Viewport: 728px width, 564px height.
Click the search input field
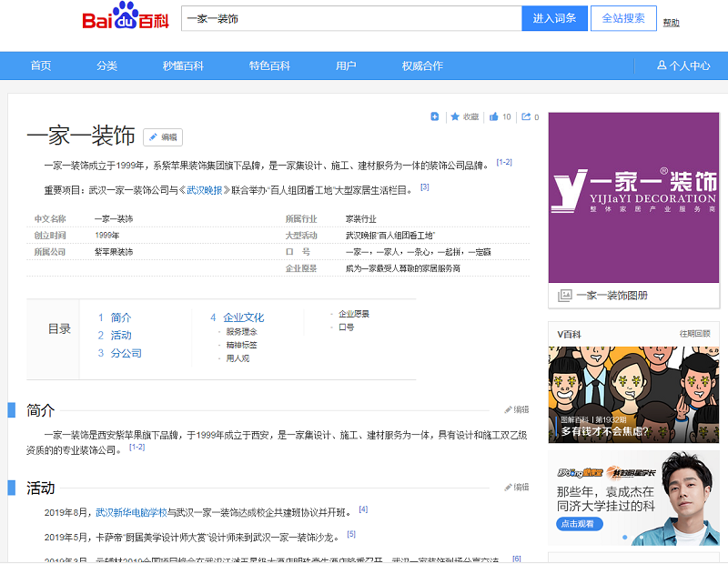click(350, 18)
